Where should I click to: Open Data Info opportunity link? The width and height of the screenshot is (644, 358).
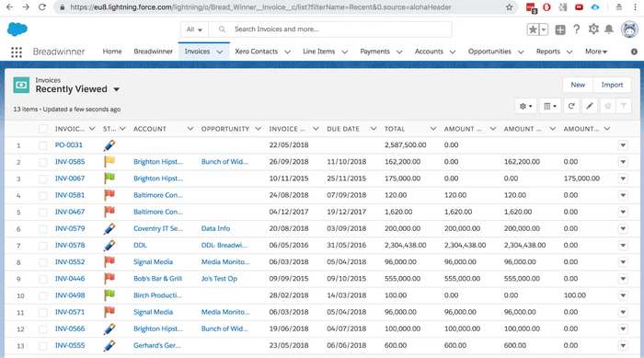[215, 228]
